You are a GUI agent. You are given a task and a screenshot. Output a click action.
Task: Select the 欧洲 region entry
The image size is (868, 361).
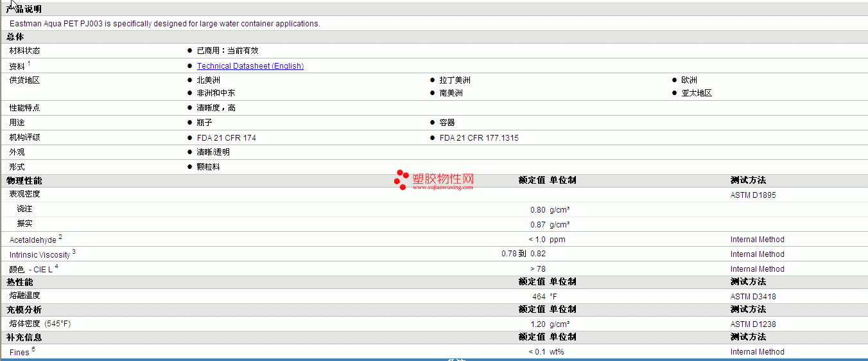point(689,80)
